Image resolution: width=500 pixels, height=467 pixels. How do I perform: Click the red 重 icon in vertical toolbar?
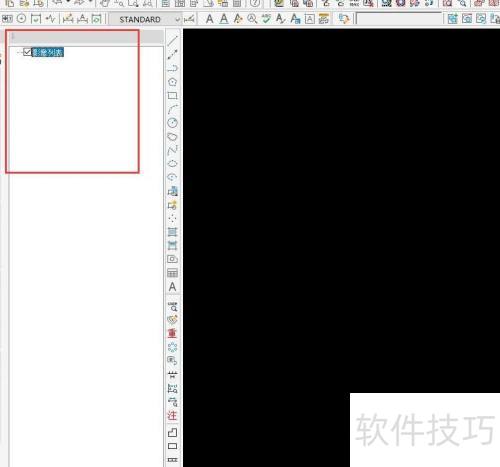[172, 333]
